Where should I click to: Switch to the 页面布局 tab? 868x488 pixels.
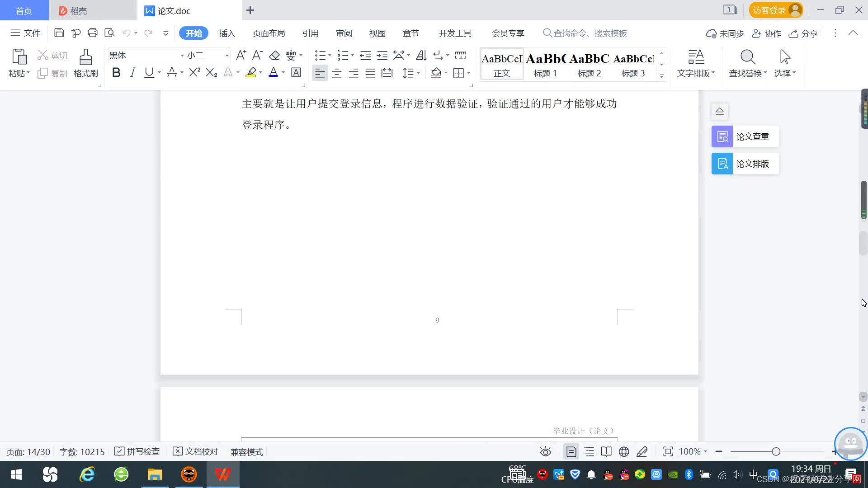[x=269, y=33]
